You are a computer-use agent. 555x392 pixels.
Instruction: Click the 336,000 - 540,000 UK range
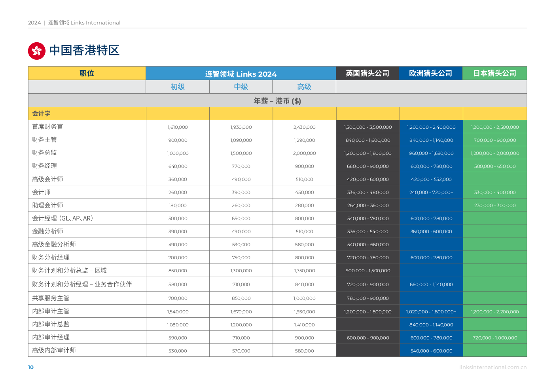coord(368,232)
